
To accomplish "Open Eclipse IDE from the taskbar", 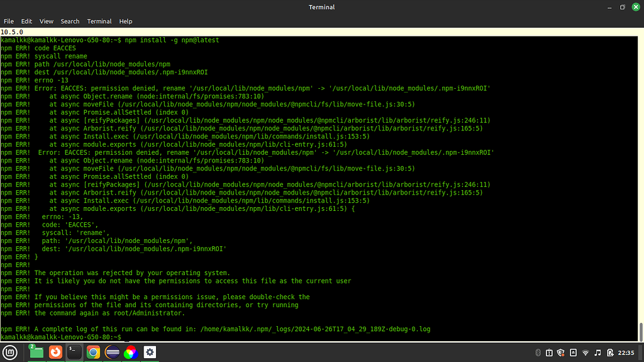I will [x=112, y=352].
